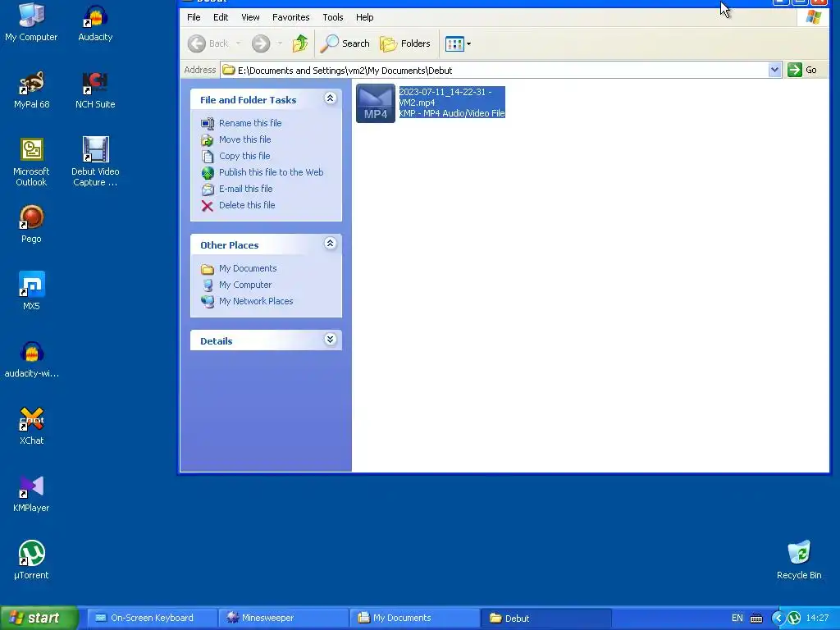Image resolution: width=840 pixels, height=630 pixels.
Task: Switch to My Documents taskbar button
Action: click(x=414, y=618)
